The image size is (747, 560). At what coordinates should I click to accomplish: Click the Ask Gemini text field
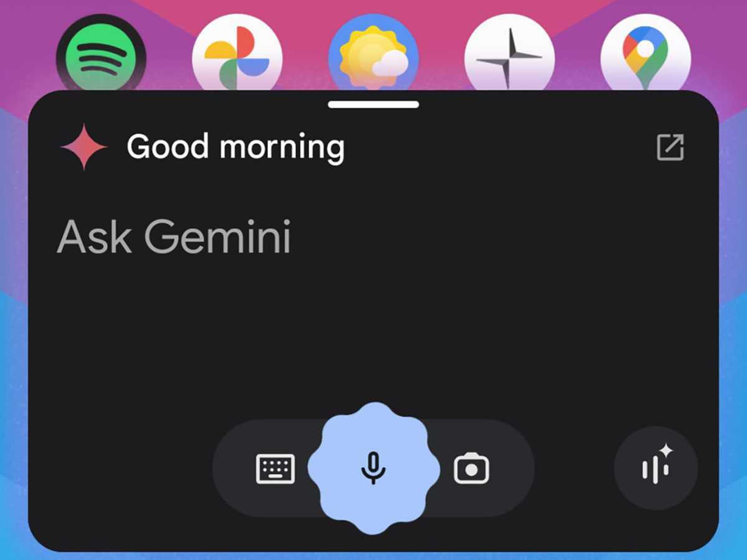pos(174,237)
